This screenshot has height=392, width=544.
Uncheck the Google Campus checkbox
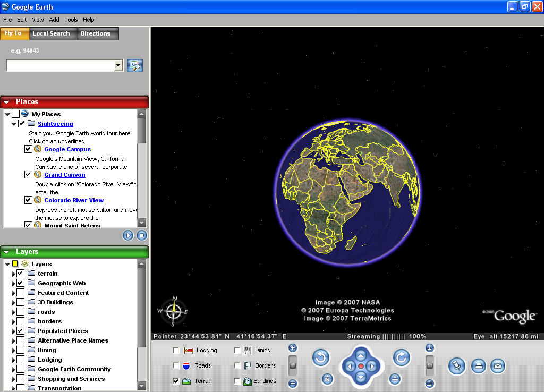[29, 149]
